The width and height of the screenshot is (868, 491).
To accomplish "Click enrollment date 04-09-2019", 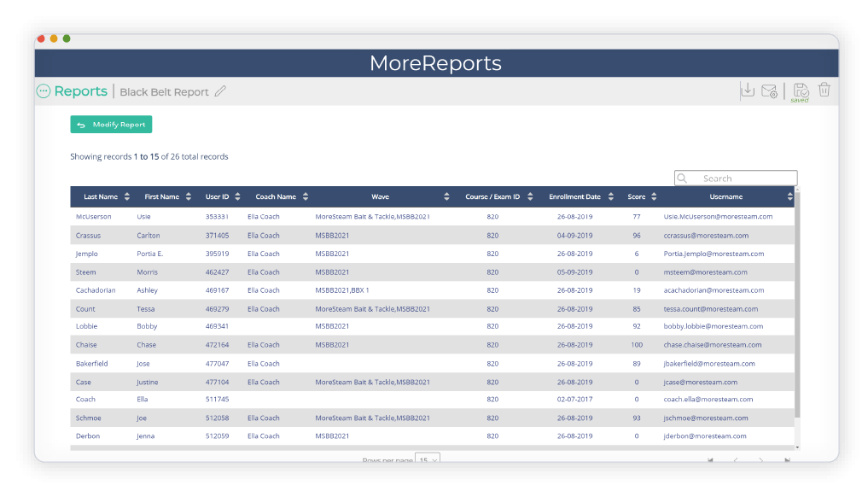I will click(574, 236).
